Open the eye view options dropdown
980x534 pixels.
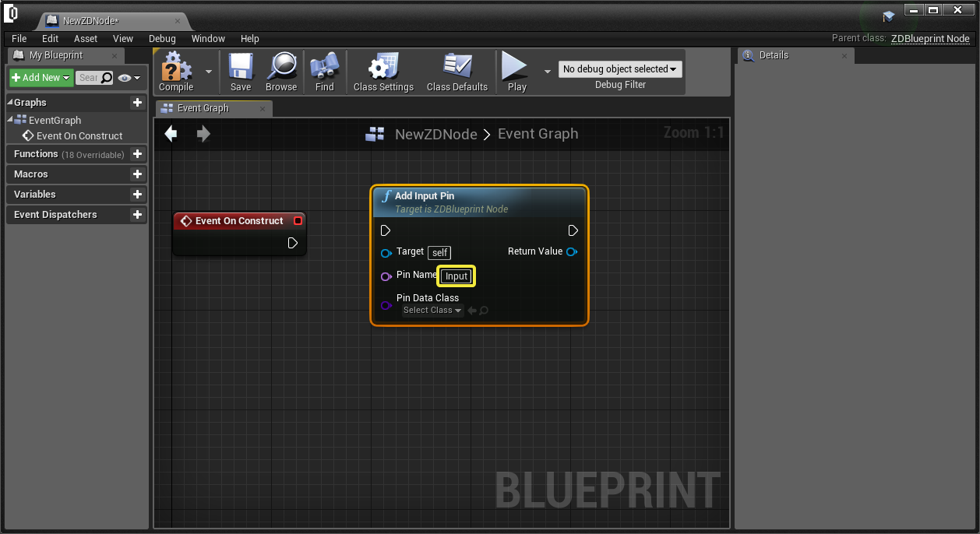pyautogui.click(x=129, y=78)
